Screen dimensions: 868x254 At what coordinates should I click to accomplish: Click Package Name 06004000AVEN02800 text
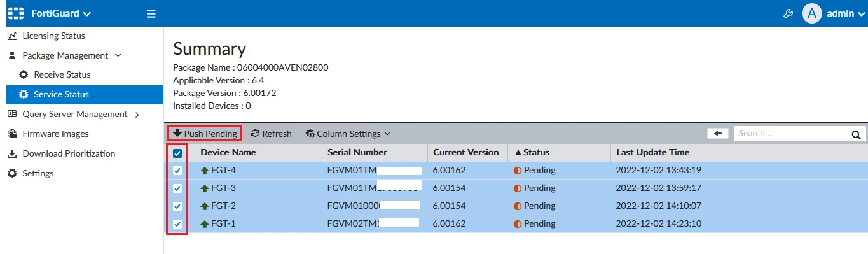[251, 67]
